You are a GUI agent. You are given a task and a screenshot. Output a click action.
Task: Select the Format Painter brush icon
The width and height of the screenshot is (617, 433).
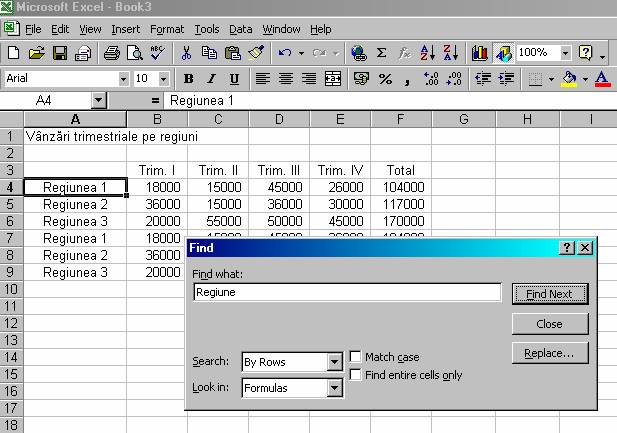[256, 53]
